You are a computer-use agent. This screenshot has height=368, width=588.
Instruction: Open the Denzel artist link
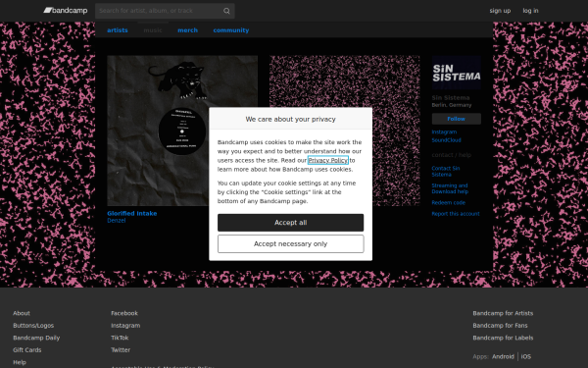117,221
